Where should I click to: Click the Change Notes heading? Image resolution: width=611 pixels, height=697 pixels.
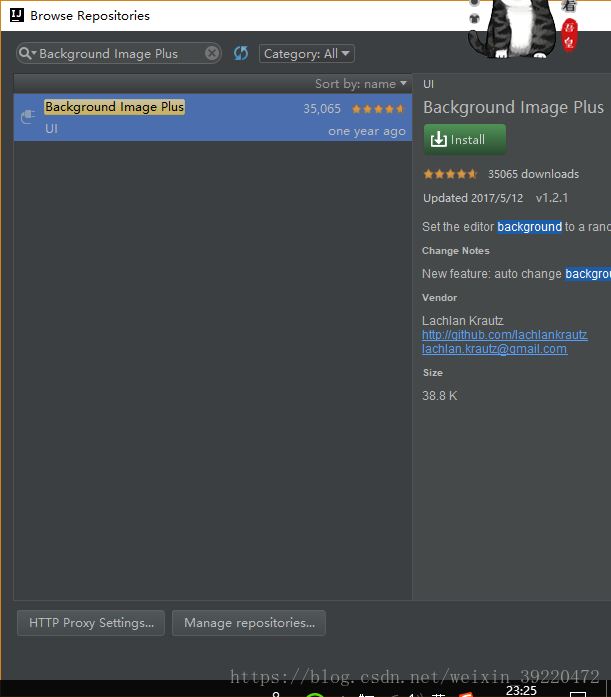click(x=455, y=251)
